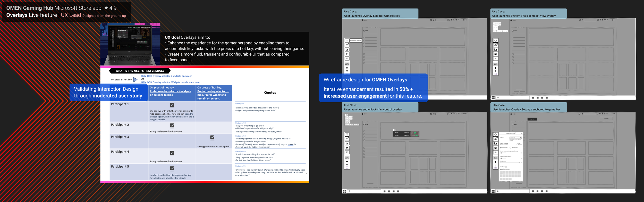Toggle Participant 4 preference checkbox
This screenshot has height=202, width=644.
pyautogui.click(x=172, y=153)
